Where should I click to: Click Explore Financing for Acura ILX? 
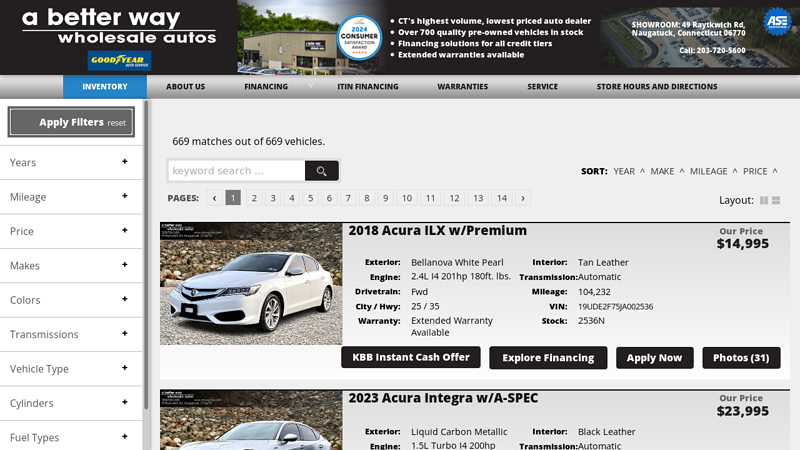pyautogui.click(x=548, y=358)
